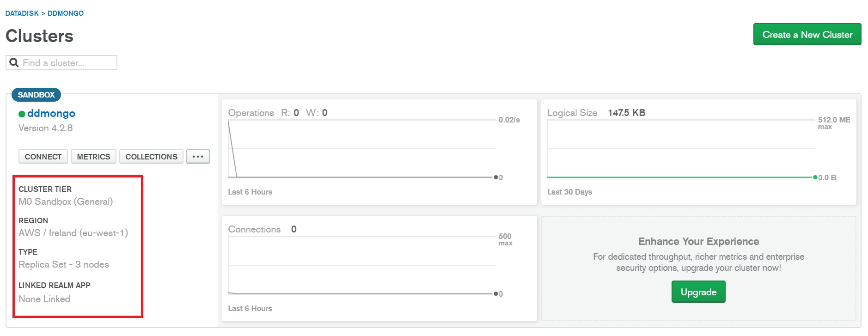Click the green Upgrade button
Screen dimensions: 868x336
click(x=698, y=292)
